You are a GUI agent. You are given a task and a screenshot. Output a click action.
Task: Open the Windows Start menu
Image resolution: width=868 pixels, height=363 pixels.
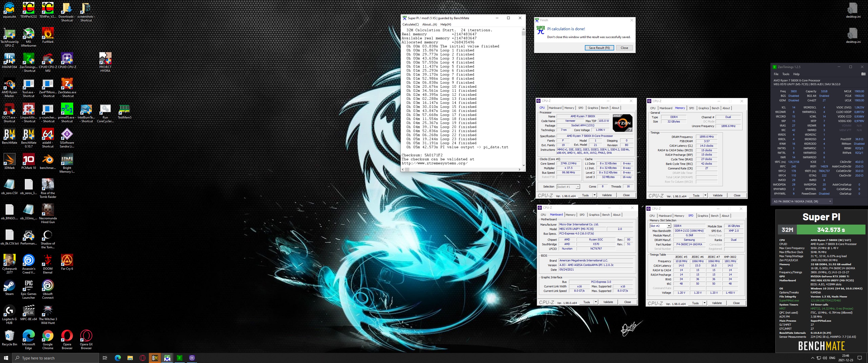(x=6, y=358)
